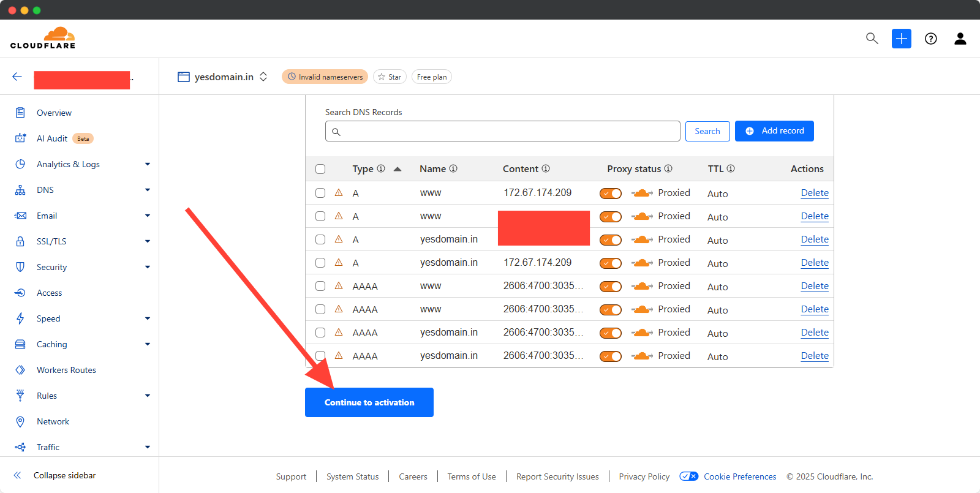The image size is (980, 493).
Task: Click the TTL column info icon
Action: [731, 168]
